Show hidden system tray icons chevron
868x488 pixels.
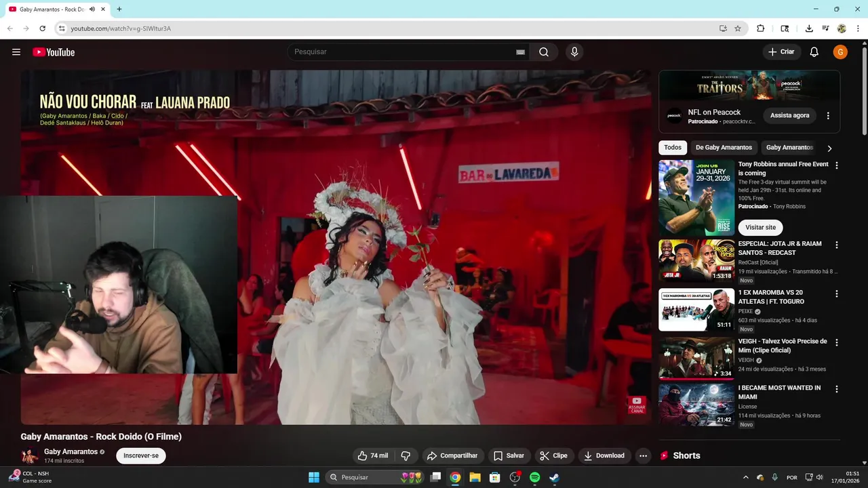pos(746,477)
